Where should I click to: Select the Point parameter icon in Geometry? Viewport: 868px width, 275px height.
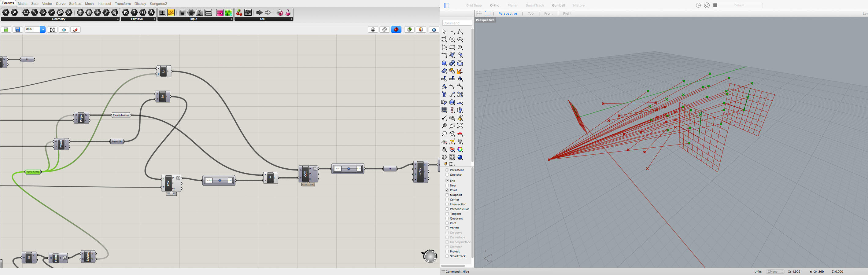6,13
